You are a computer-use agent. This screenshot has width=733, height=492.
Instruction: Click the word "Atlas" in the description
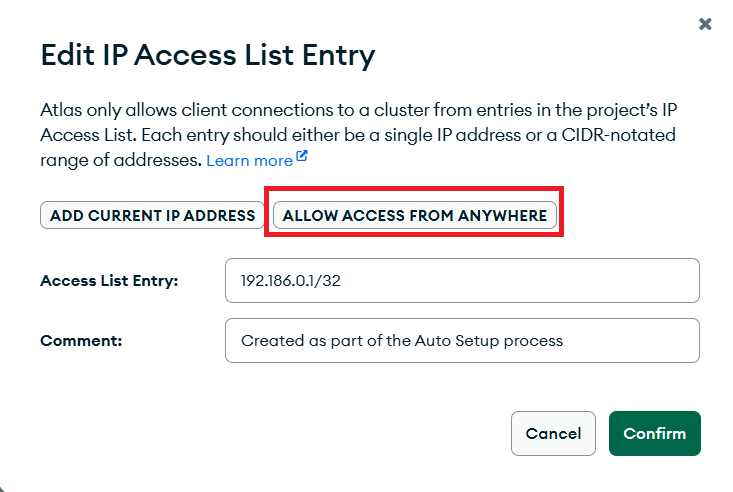(60, 110)
